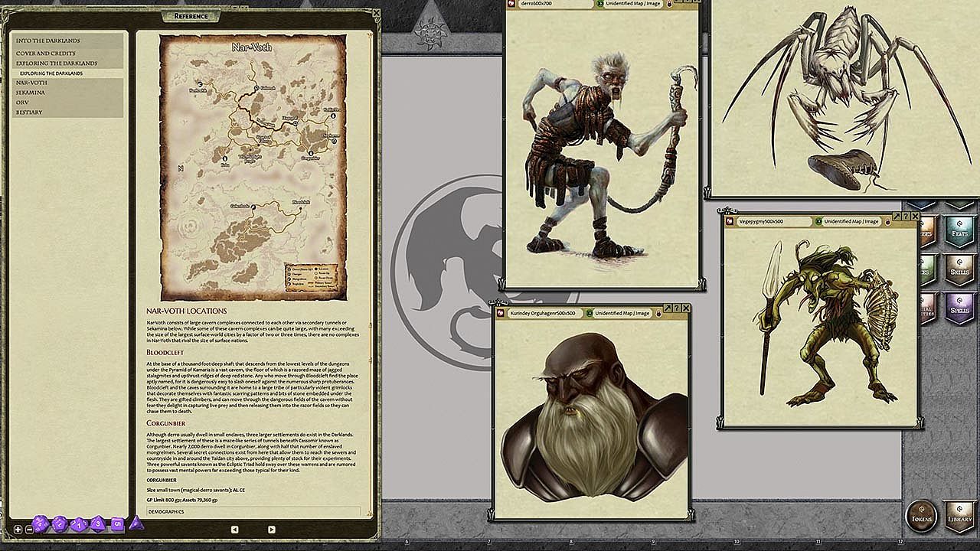980x551 pixels.
Task: Open the Feats sidebar shield
Action: 959,232
